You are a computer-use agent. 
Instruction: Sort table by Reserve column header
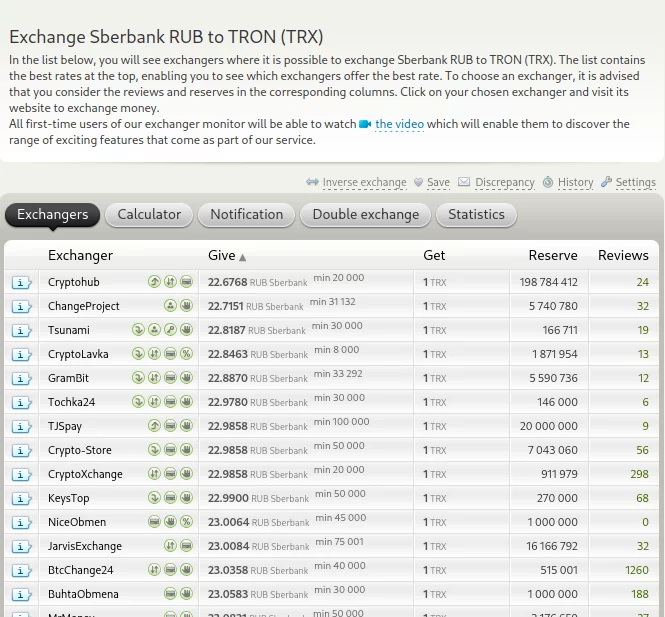click(x=552, y=256)
